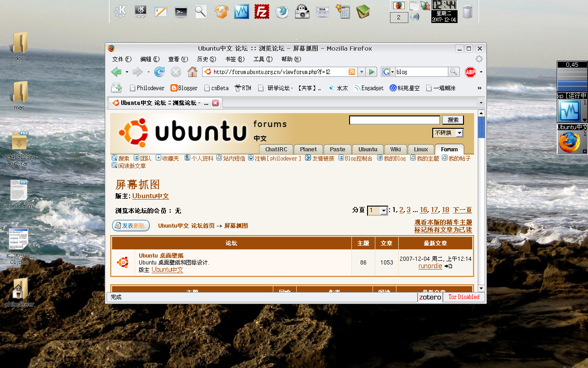Screen dimensions: 588x368
Task: Open the magnifier search tool in panel
Action: [201, 11]
